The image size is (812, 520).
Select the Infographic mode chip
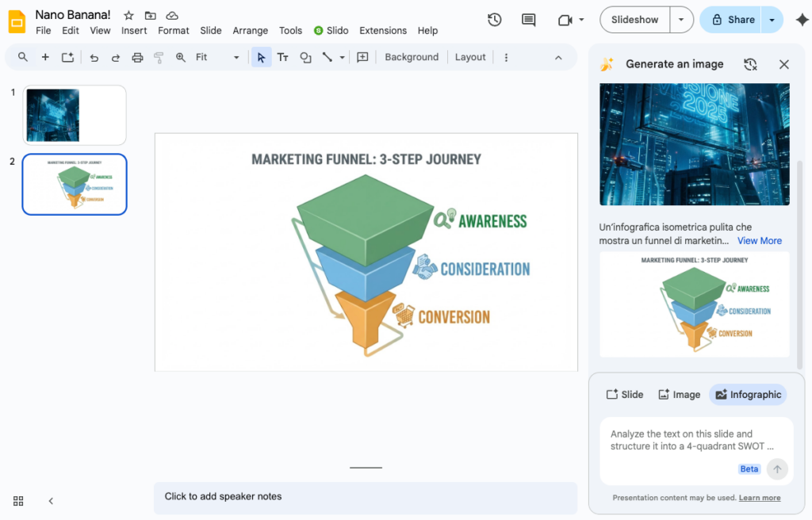point(748,395)
